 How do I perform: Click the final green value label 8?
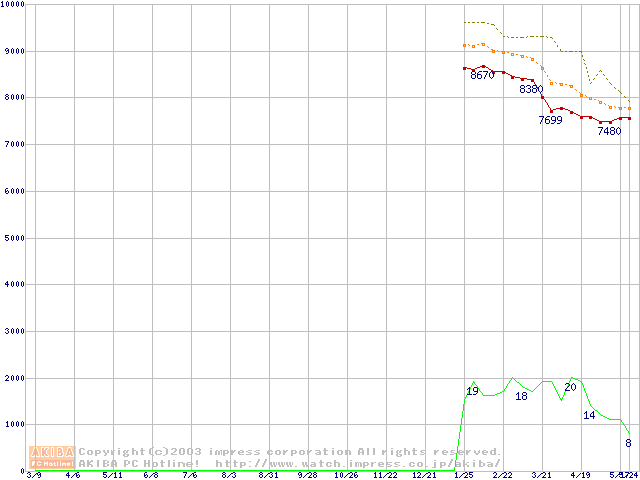coord(628,443)
